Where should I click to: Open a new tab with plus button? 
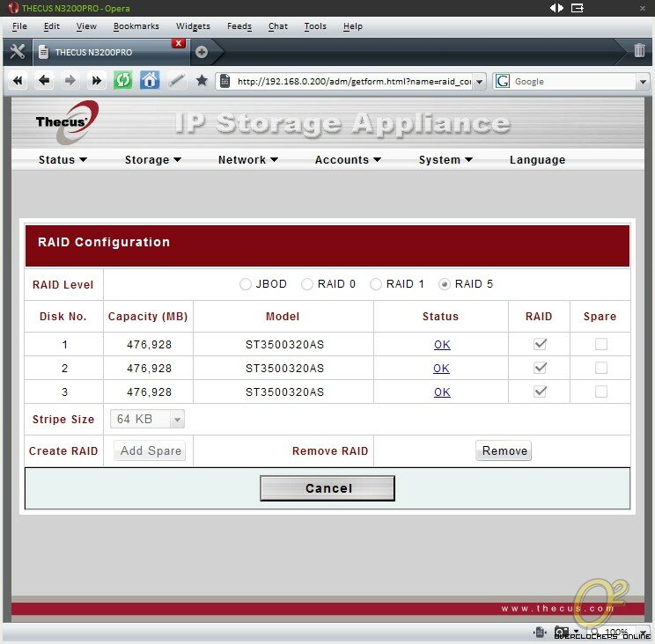[x=202, y=52]
